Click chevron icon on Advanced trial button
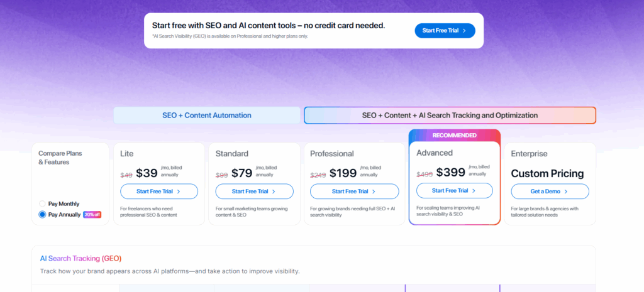The image size is (644, 292). pos(474,190)
